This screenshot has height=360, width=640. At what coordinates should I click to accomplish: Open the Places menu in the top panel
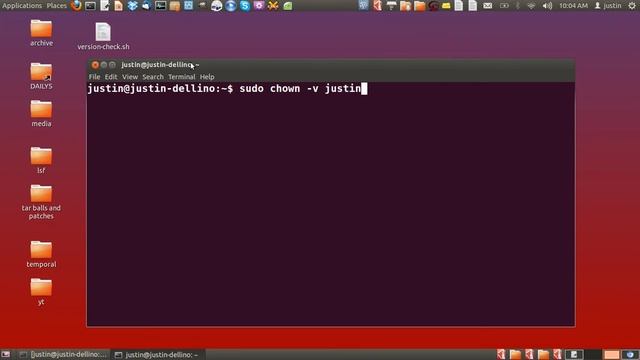(56, 6)
